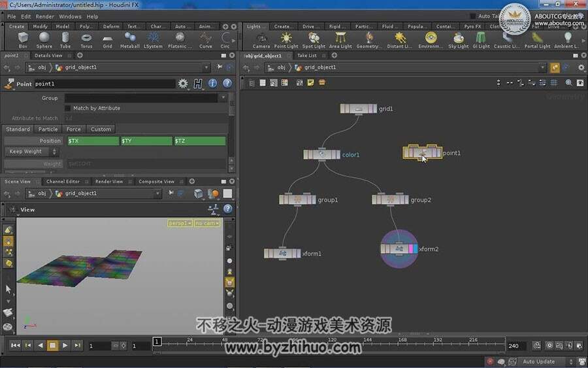This screenshot has width=588, height=368.
Task: Select the Sphere shelf tool
Action: tap(44, 40)
